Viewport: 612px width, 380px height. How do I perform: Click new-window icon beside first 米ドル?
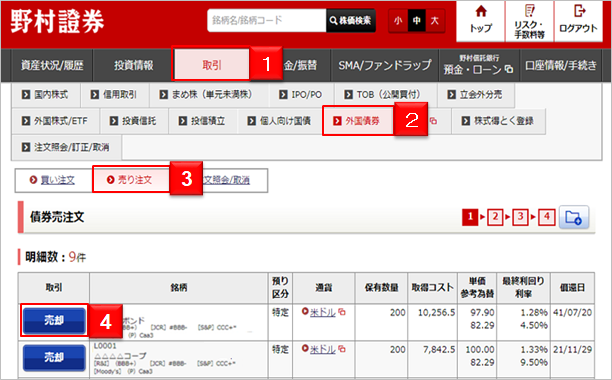(x=342, y=312)
